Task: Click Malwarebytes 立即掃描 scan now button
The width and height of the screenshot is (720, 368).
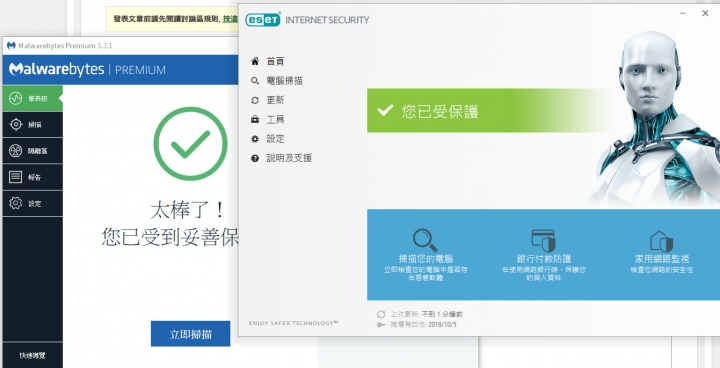Action: (191, 334)
